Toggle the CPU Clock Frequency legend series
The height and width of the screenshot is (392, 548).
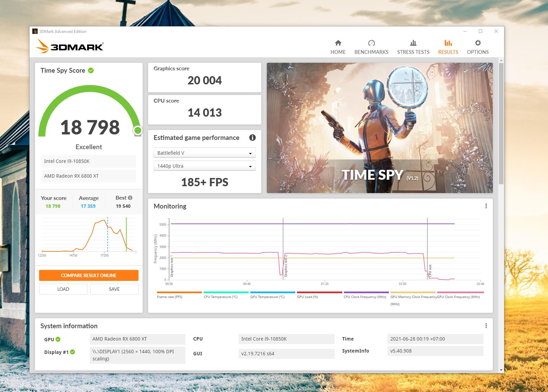pyautogui.click(x=366, y=295)
